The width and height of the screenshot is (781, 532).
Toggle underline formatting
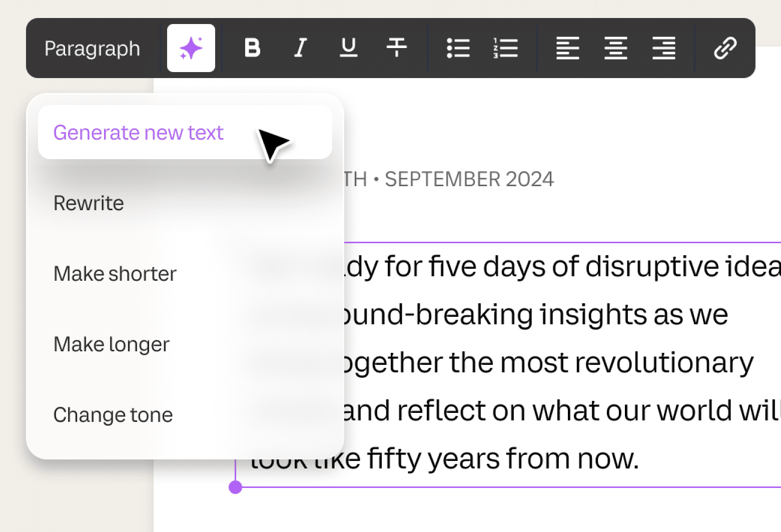(348, 49)
